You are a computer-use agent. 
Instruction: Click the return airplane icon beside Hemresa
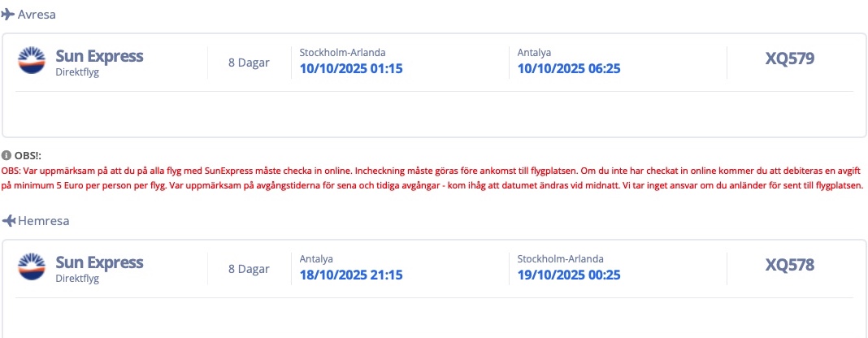[x=9, y=221]
